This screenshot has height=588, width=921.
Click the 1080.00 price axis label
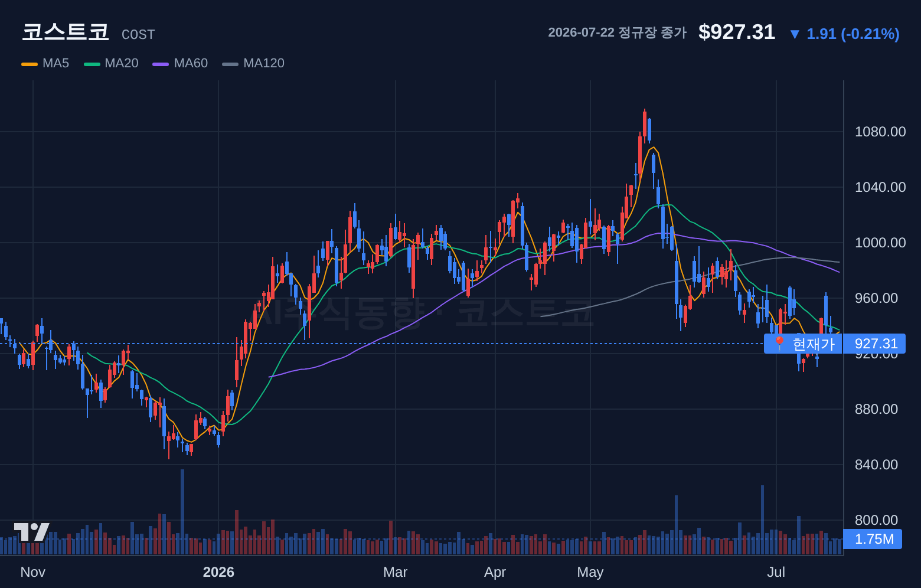click(880, 132)
